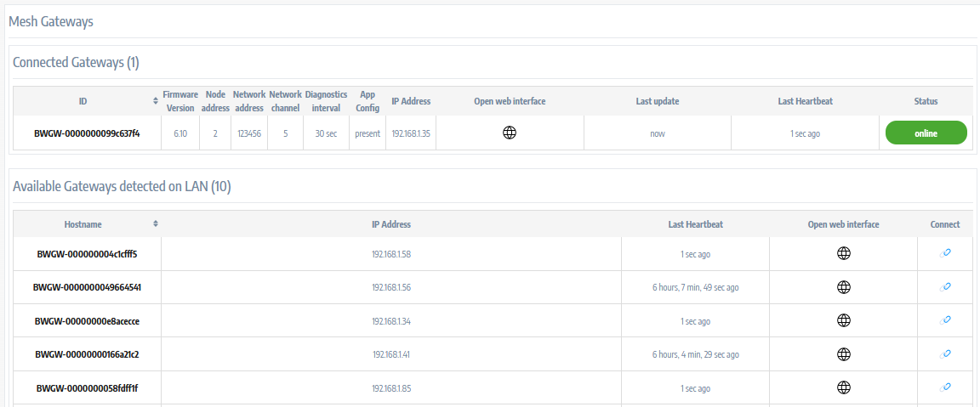The image size is (980, 407).
Task: Connect gateway BWGW-000000004c1cfff5 via link icon
Action: click(944, 253)
